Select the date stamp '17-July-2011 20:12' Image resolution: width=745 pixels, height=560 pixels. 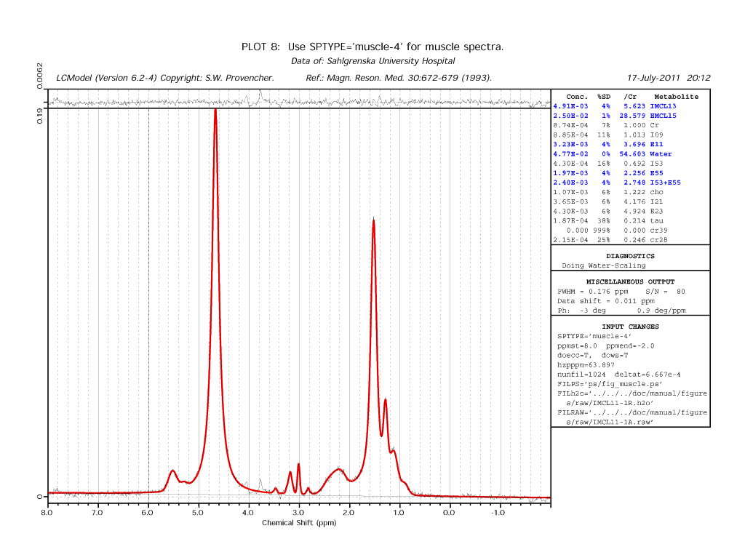pyautogui.click(x=669, y=78)
